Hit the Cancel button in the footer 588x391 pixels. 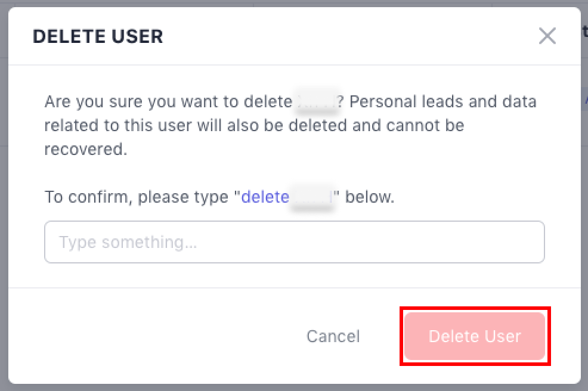[x=333, y=336]
